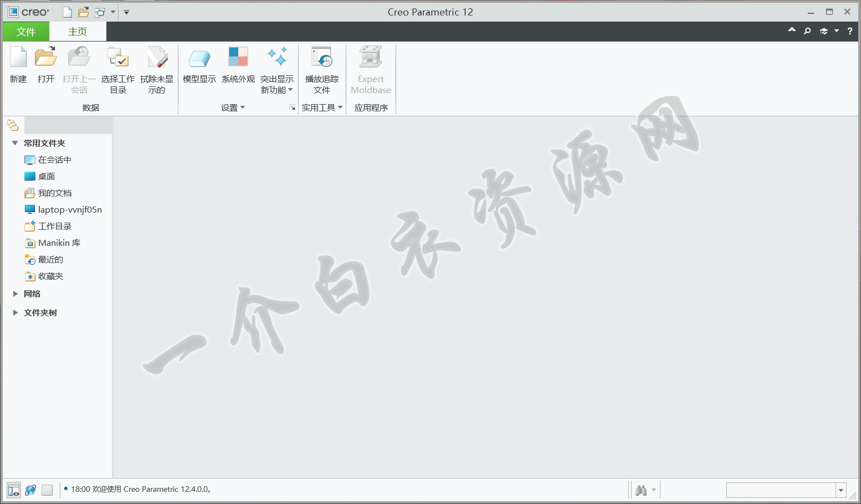Image resolution: width=861 pixels, height=504 pixels.
Task: Minimize the ribbon with up arrow
Action: tap(792, 30)
